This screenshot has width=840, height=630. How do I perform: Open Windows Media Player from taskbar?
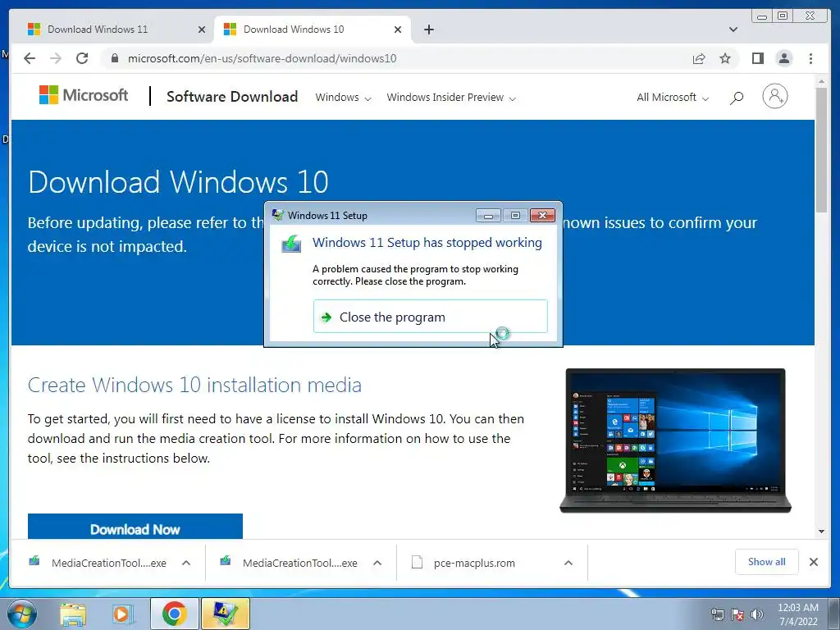[x=123, y=614]
